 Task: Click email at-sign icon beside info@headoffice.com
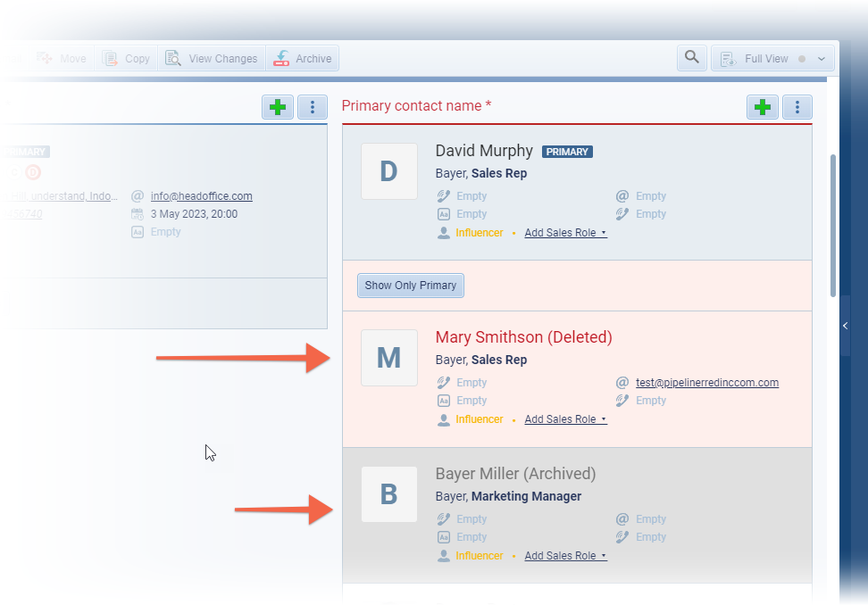pos(138,196)
